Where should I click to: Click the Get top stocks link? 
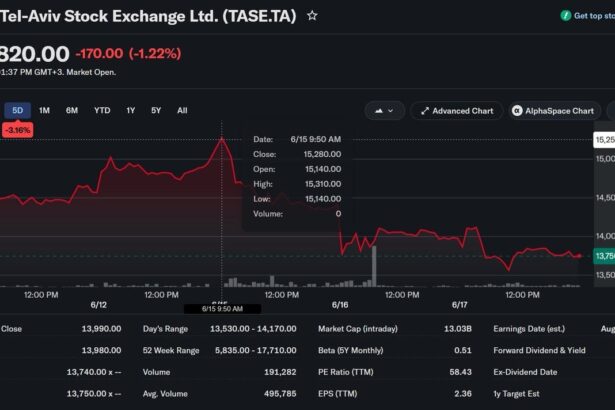pyautogui.click(x=594, y=16)
